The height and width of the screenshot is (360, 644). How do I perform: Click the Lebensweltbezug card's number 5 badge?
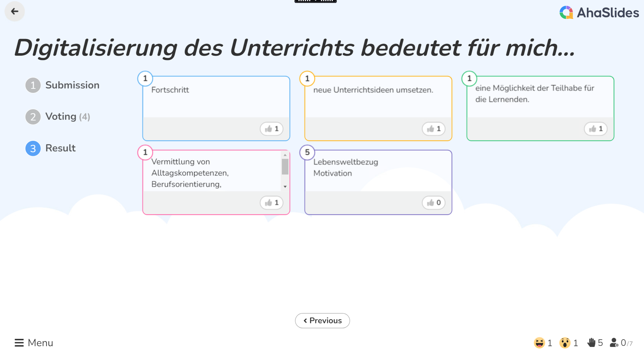coord(307,153)
